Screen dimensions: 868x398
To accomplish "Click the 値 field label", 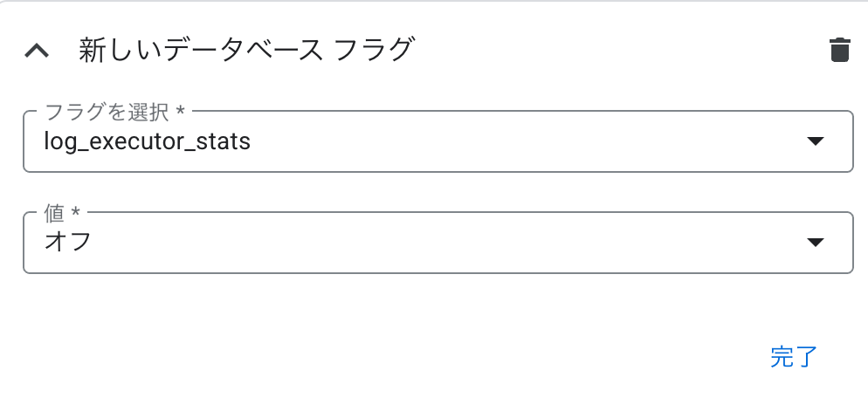I will click(62, 214).
